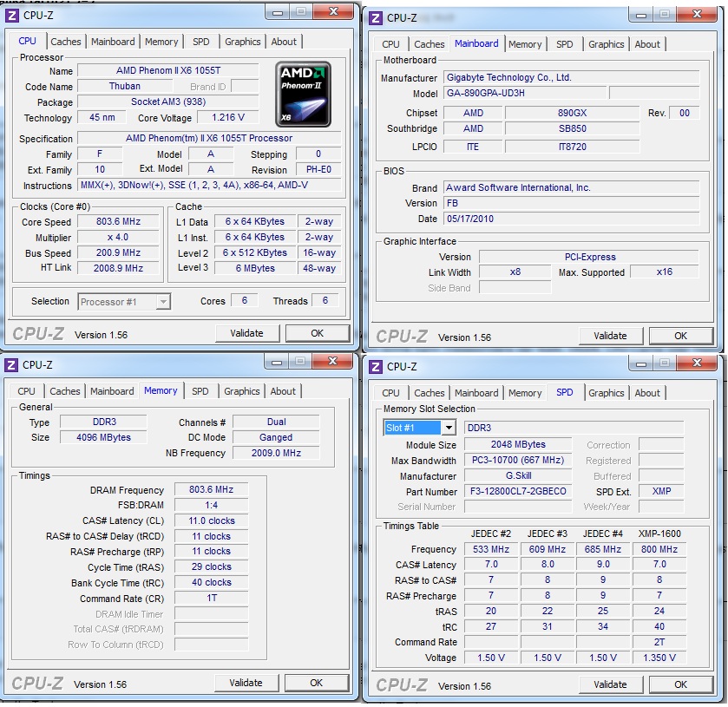
Task: Minimize the CPU tab window
Action: [x=278, y=11]
